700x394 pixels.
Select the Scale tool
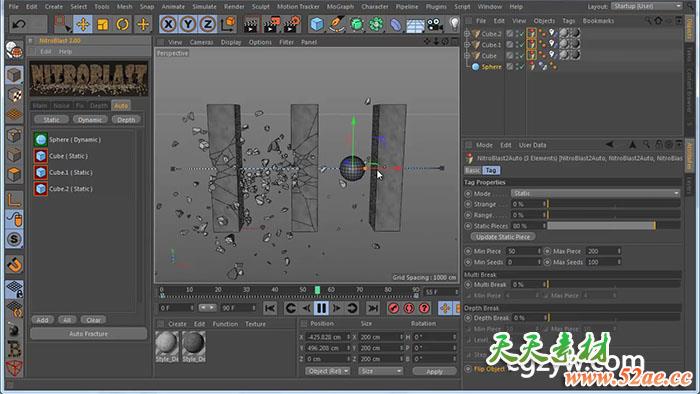(103, 24)
